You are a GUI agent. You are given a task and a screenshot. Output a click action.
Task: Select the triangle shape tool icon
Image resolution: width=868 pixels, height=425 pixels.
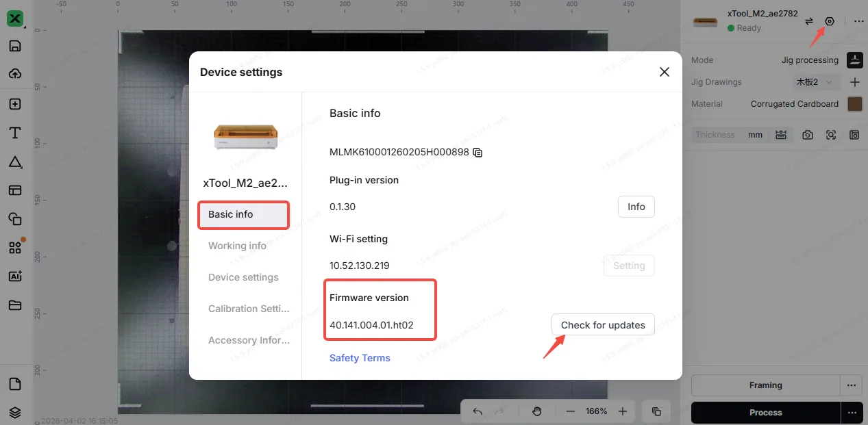pos(15,162)
